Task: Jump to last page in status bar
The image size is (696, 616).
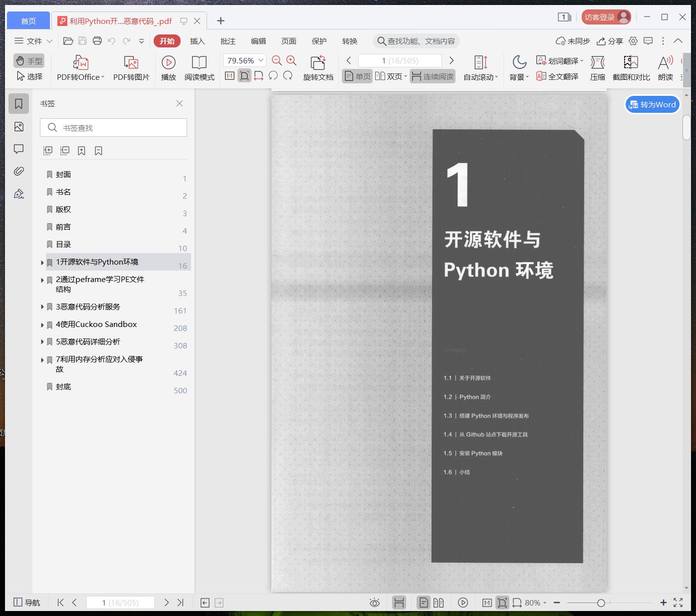Action: (181, 603)
